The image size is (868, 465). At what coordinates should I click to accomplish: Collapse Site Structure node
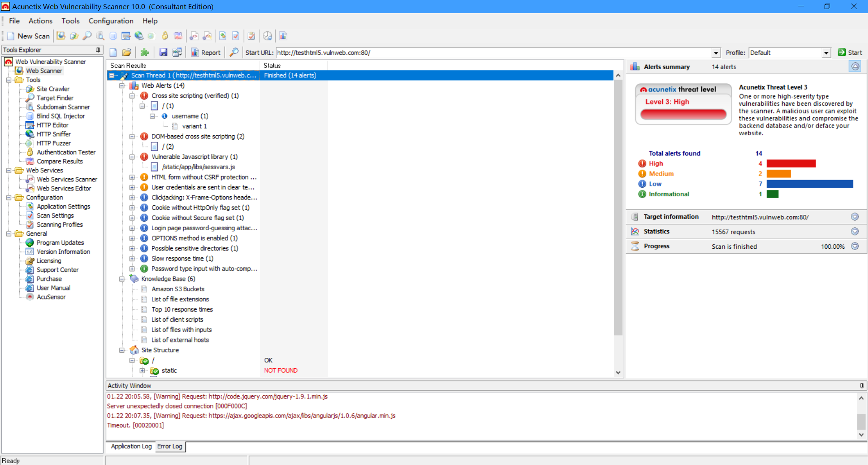click(122, 350)
